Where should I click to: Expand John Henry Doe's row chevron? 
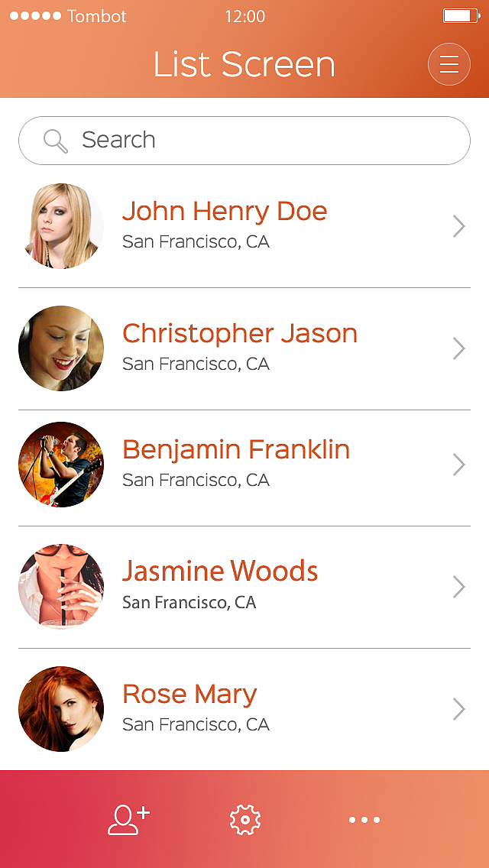coord(458,226)
